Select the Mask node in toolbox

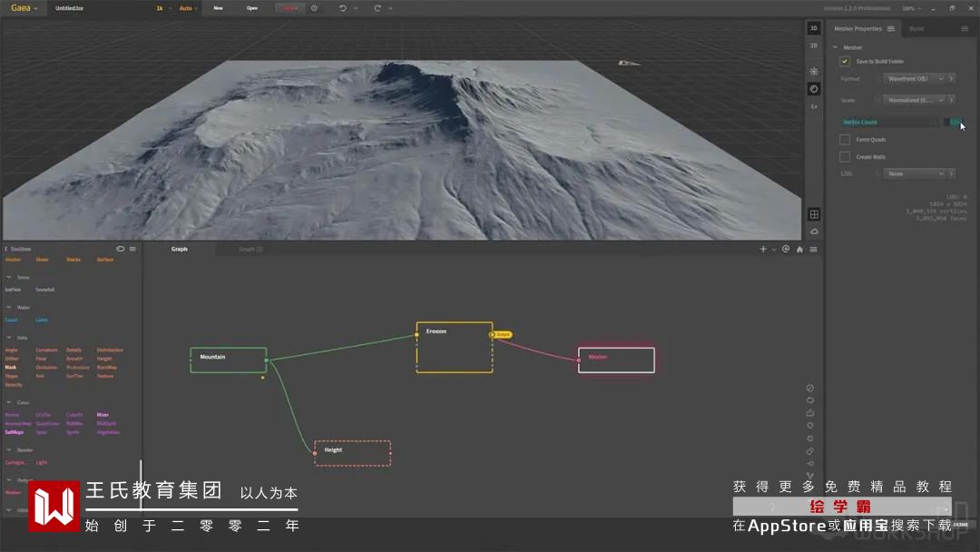pyautogui.click(x=11, y=368)
